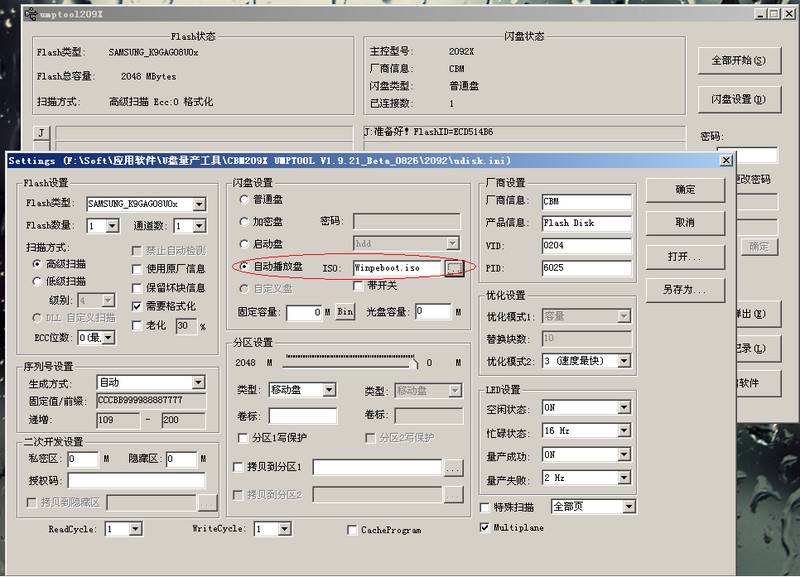800x577 pixels.
Task: Select the 低级扫描 scan mode
Action: click(x=38, y=281)
